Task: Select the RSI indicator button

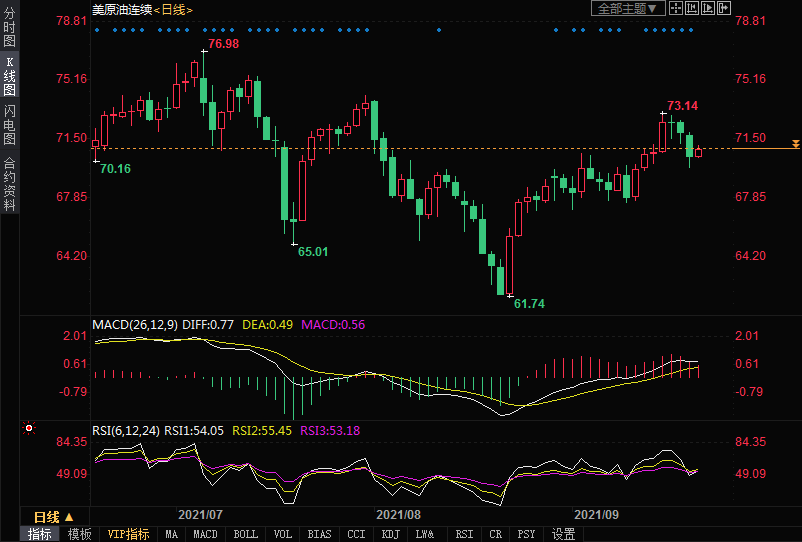Action: coord(464,534)
